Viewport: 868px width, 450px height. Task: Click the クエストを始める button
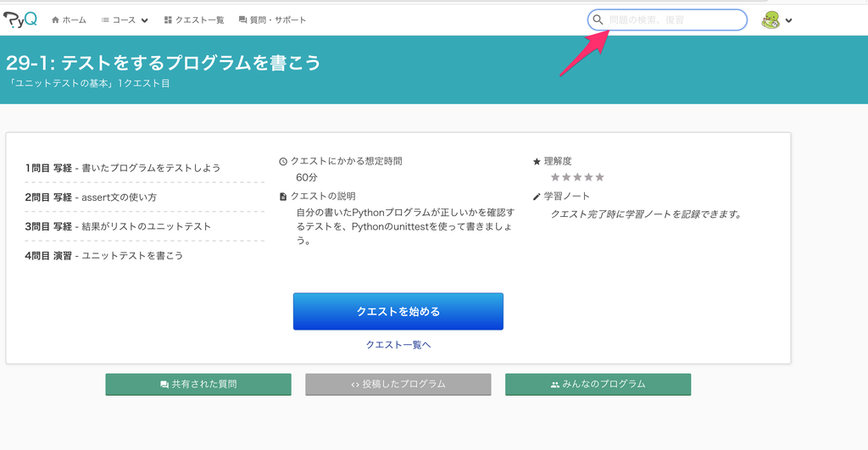tap(398, 312)
